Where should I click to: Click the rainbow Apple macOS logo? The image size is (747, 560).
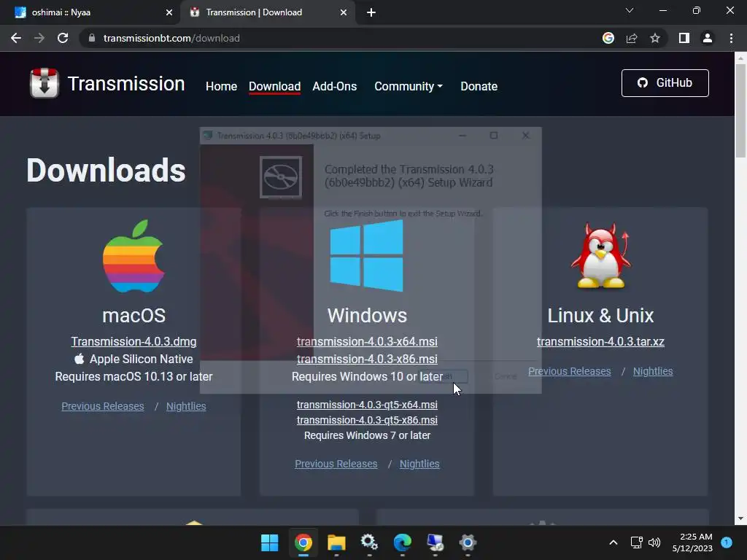pyautogui.click(x=134, y=256)
